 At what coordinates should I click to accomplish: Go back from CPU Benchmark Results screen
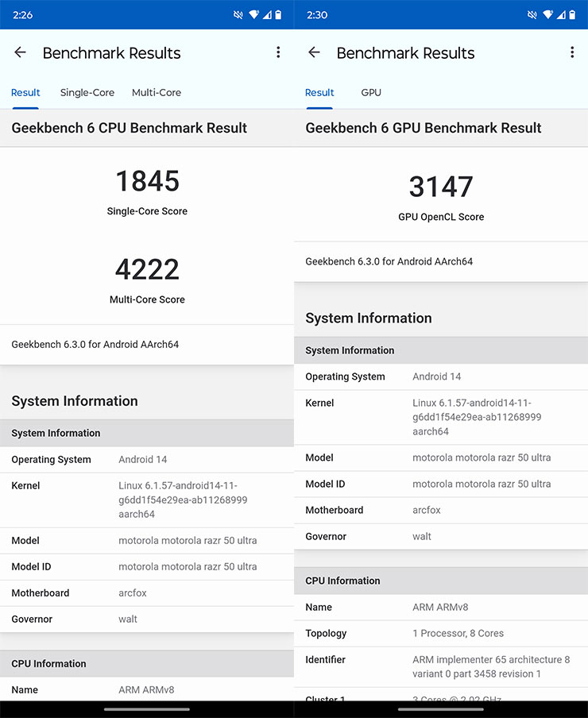coord(20,52)
